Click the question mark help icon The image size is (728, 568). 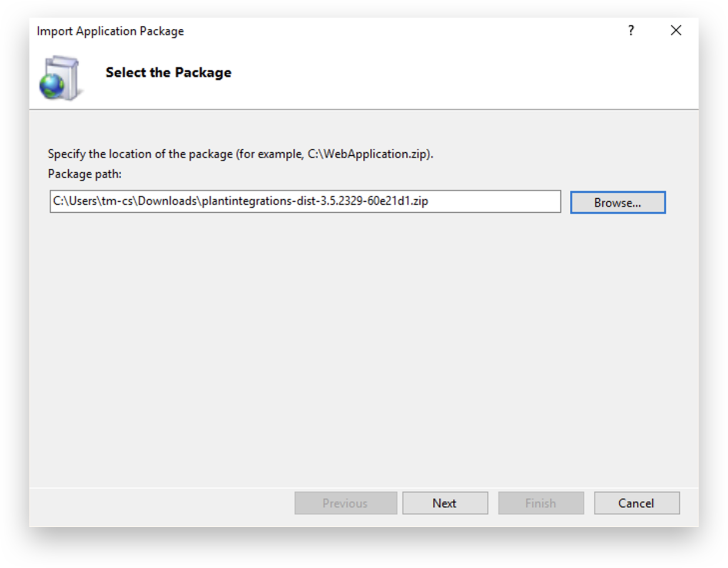click(x=631, y=31)
